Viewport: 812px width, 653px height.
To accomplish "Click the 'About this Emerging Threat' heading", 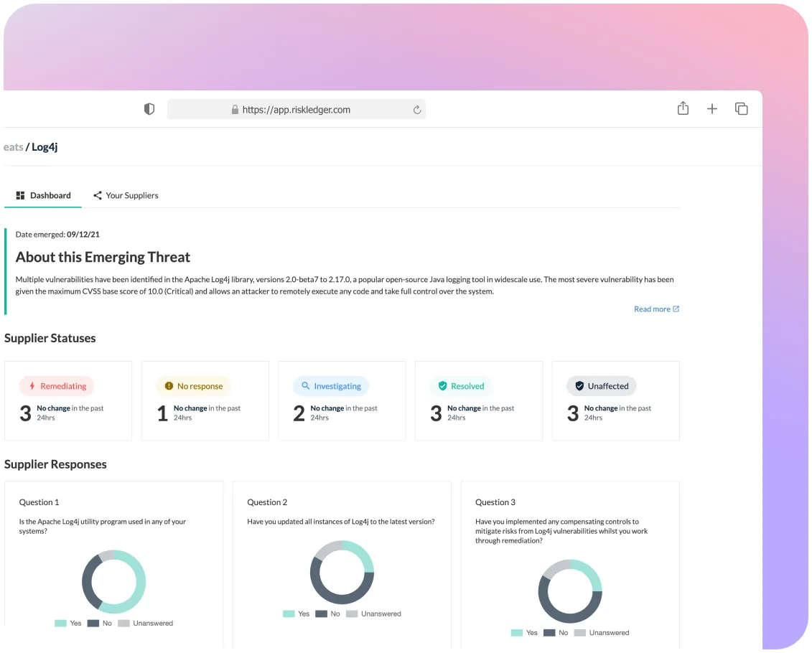I will point(103,257).
